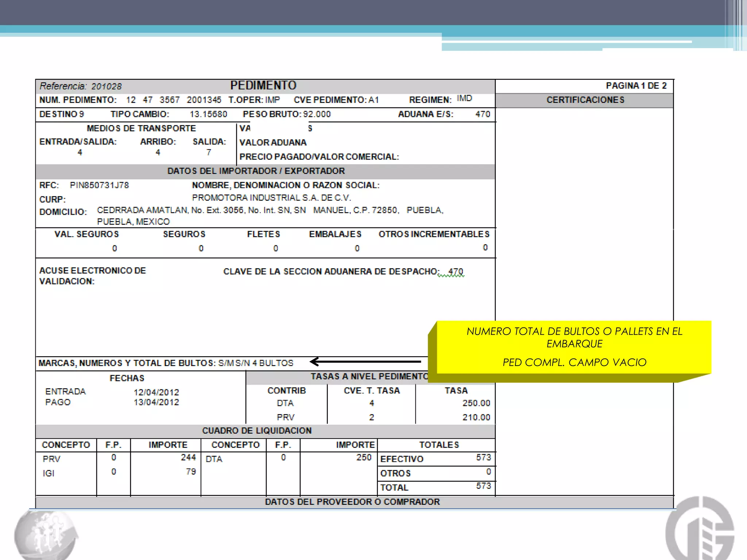Click the PESO BRUTO 92.000 value
The image size is (747, 560).
point(317,114)
